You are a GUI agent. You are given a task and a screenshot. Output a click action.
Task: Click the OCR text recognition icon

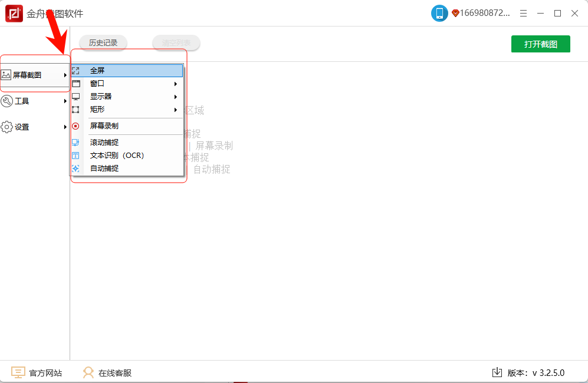(x=75, y=156)
